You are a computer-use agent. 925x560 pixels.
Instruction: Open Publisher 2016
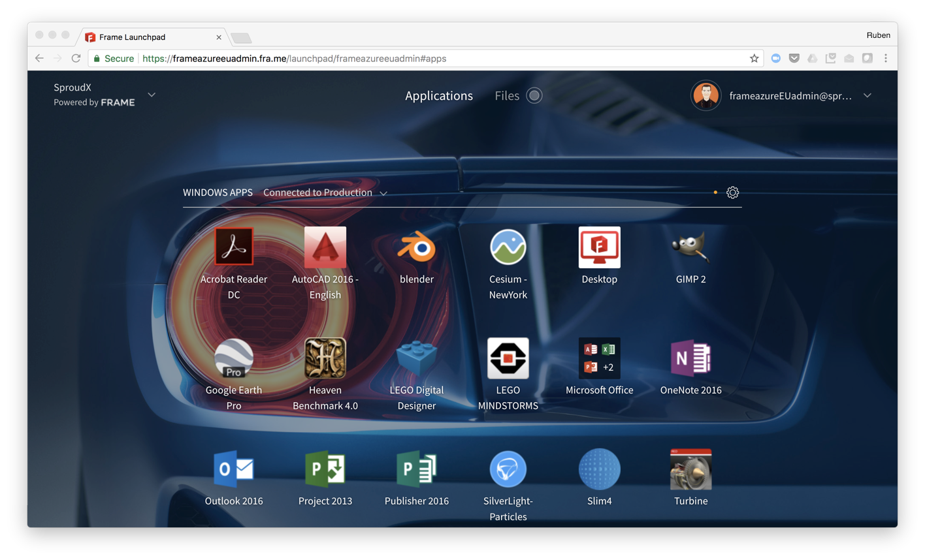tap(417, 469)
